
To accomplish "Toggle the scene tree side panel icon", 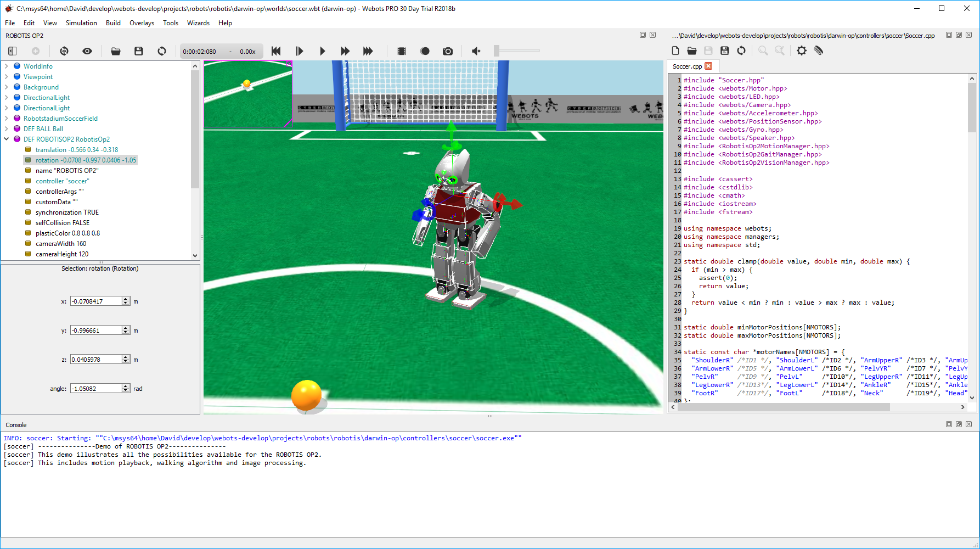I will (13, 51).
